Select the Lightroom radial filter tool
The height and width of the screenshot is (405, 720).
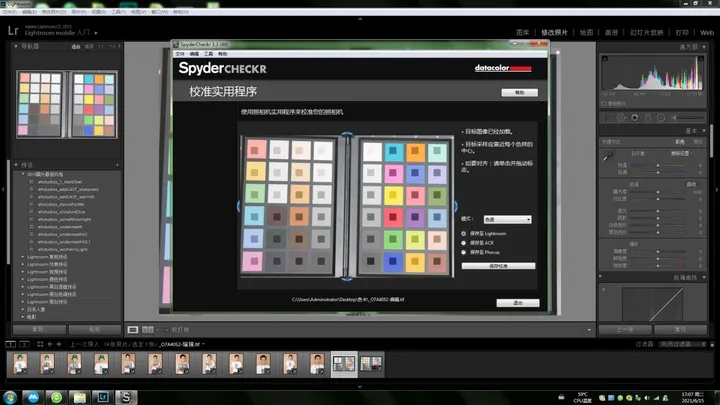click(661, 118)
